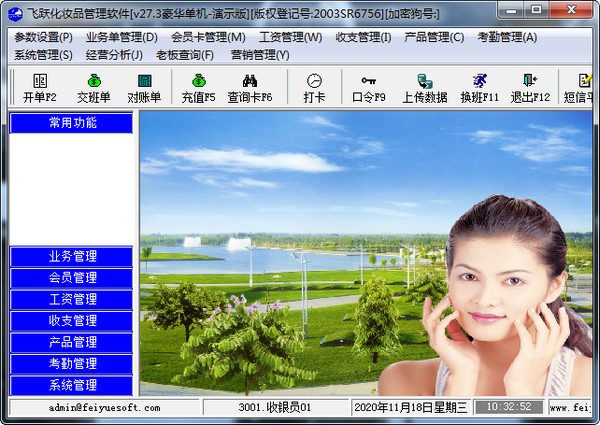600x425 pixels.
Task: Click the 10:32:52 clock display
Action: coord(509,407)
